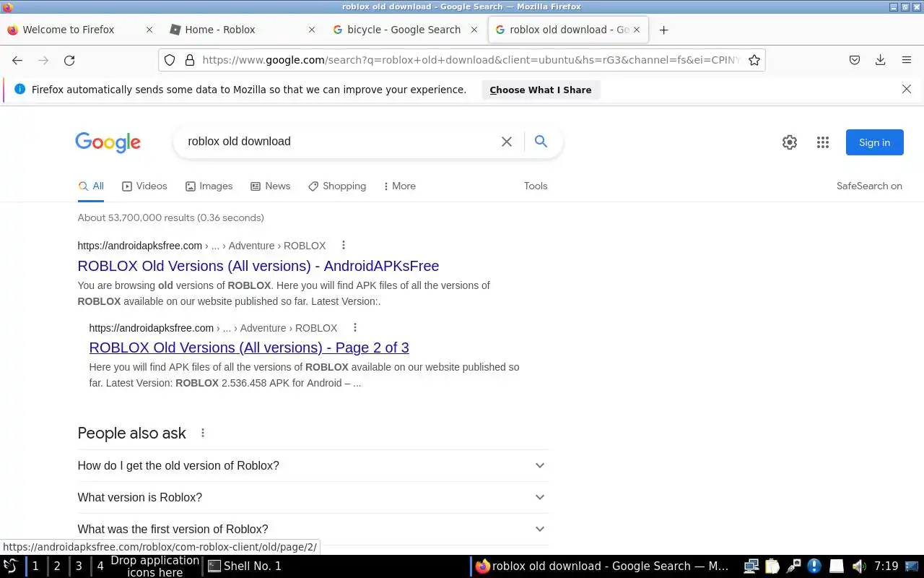This screenshot has width=924, height=578.
Task: Close the roblox old download tab
Action: click(637, 30)
